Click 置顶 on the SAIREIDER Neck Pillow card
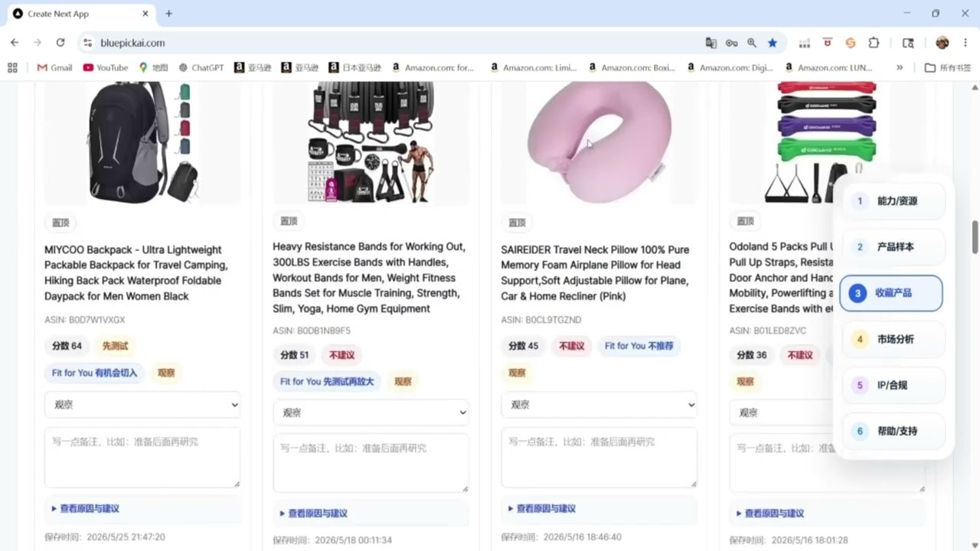Viewport: 980px width, 551px height. click(518, 223)
